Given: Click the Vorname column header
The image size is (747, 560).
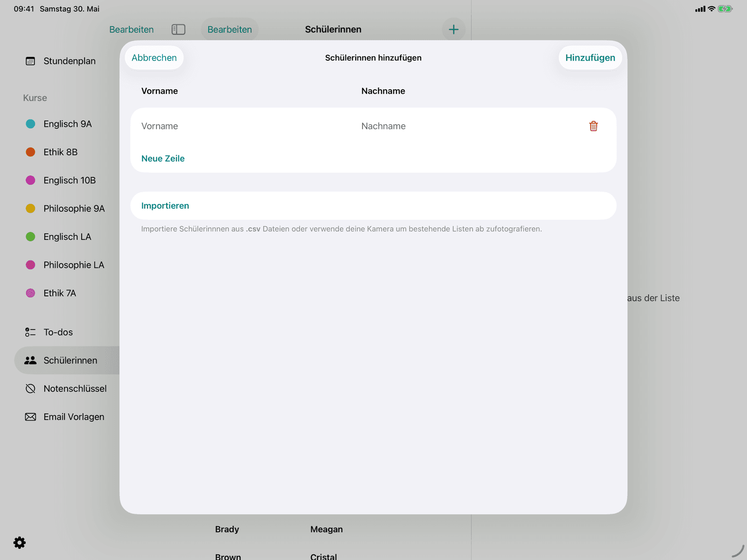Looking at the screenshot, I should click(160, 91).
